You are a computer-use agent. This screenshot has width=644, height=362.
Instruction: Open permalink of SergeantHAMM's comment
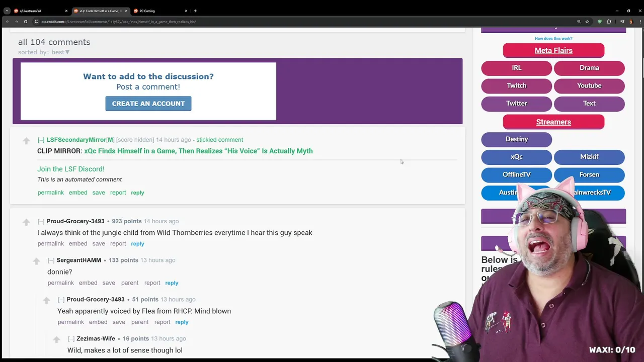(x=61, y=283)
